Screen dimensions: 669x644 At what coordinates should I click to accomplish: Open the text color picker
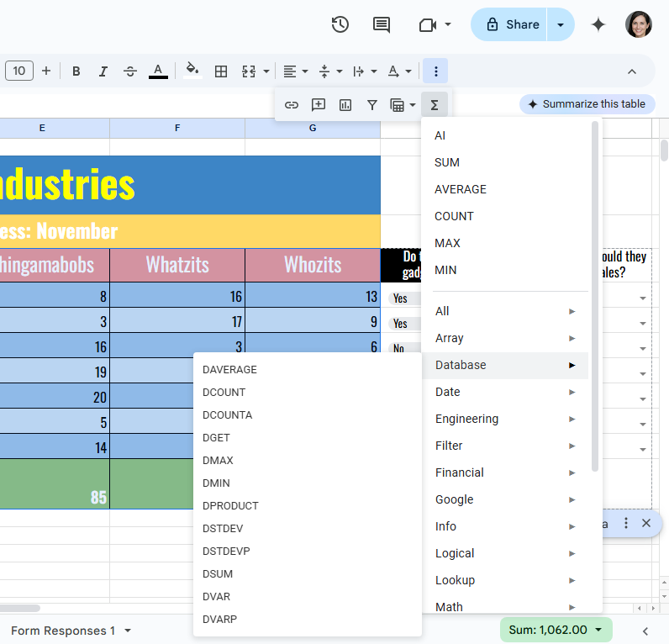click(158, 71)
